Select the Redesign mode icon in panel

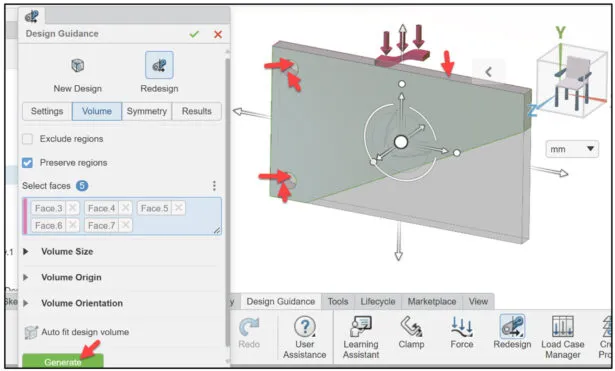click(x=159, y=65)
